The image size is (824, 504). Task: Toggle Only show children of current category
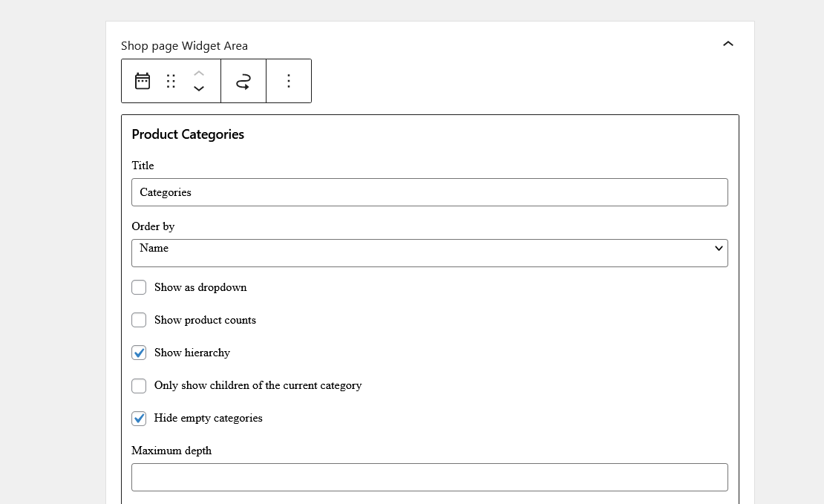click(139, 385)
